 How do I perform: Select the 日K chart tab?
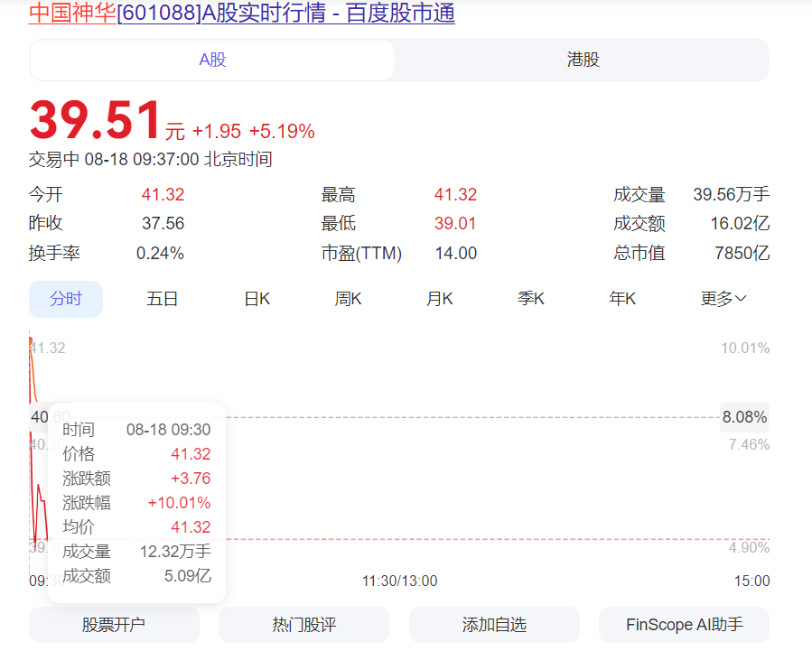pos(257,299)
